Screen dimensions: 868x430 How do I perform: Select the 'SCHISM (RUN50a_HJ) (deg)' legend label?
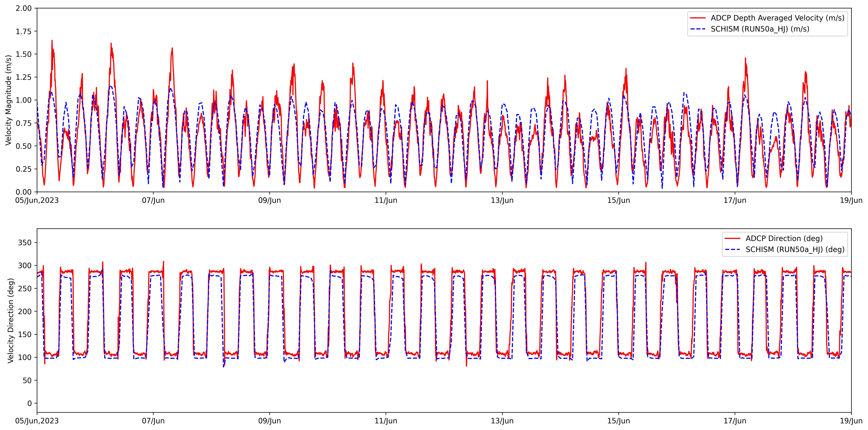[x=795, y=250]
